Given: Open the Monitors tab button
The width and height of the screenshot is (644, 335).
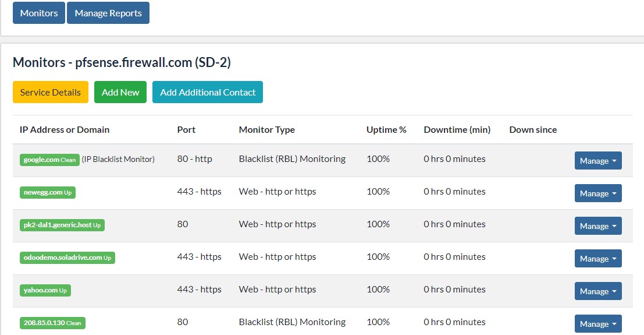Looking at the screenshot, I should 39,13.
